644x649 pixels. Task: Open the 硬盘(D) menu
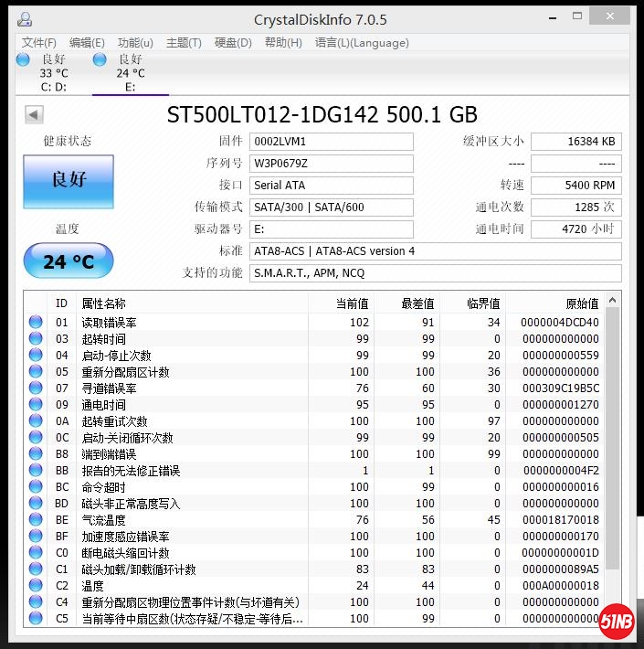(233, 42)
